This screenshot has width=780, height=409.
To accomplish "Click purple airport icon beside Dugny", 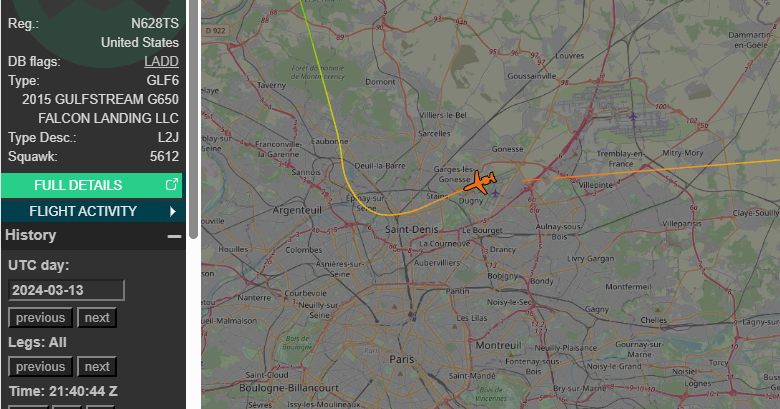I will click(495, 193).
